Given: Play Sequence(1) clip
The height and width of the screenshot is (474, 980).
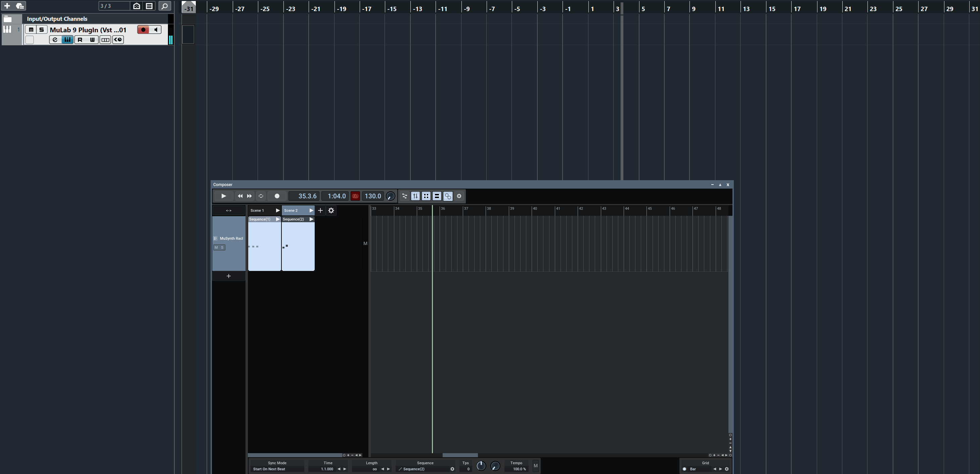Looking at the screenshot, I should click(x=278, y=219).
